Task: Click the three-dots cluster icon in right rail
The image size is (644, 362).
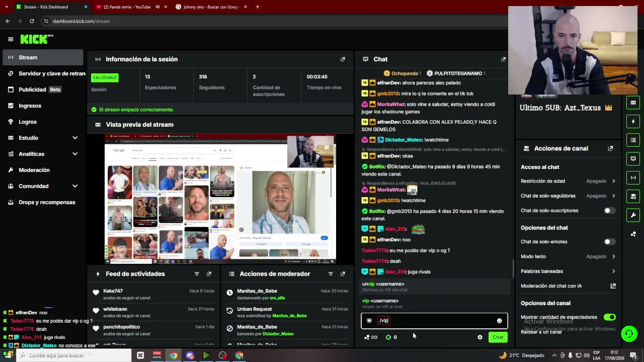Action: (x=633, y=234)
